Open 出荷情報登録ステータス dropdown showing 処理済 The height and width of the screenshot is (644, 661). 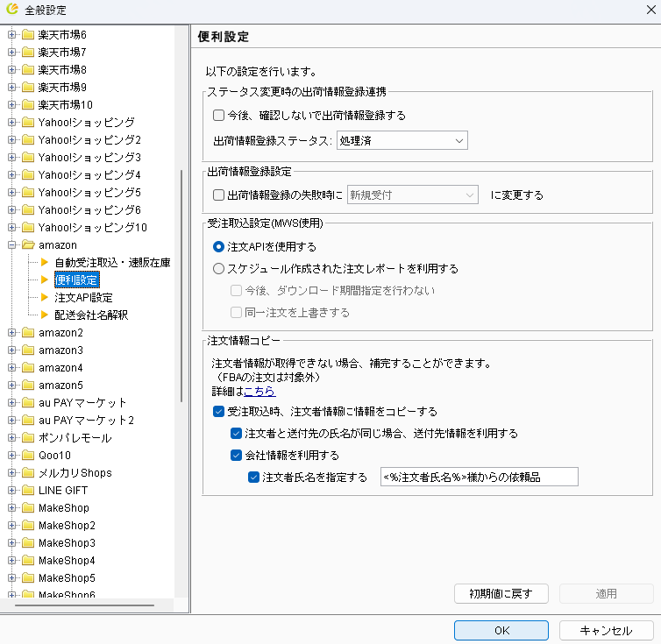point(402,140)
